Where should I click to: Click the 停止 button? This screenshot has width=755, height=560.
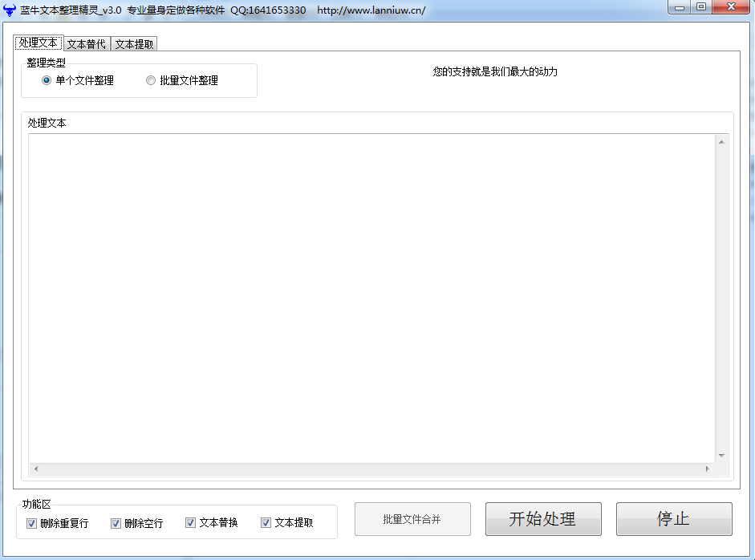click(674, 519)
